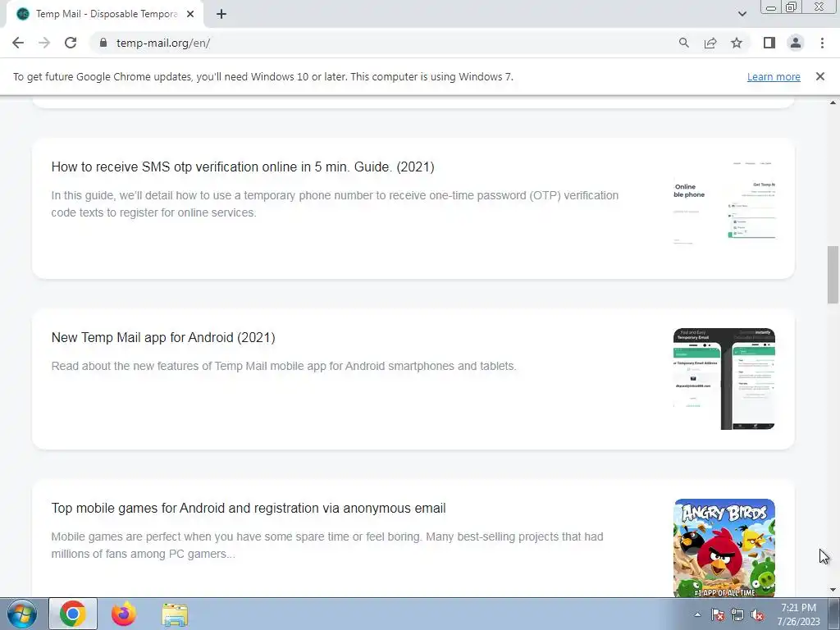Show hidden system tray icons
Viewport: 840px width, 630px height.
[x=697, y=614]
